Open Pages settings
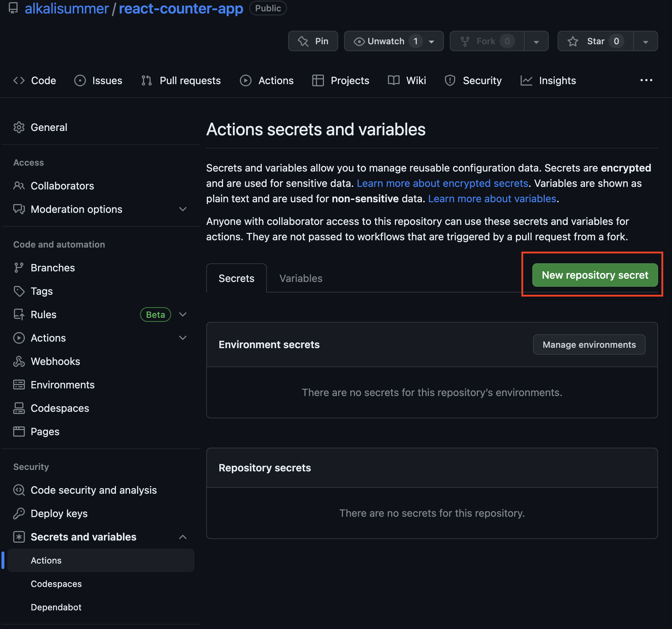Screen dimensions: 672x629 pyautogui.click(x=101, y=432)
